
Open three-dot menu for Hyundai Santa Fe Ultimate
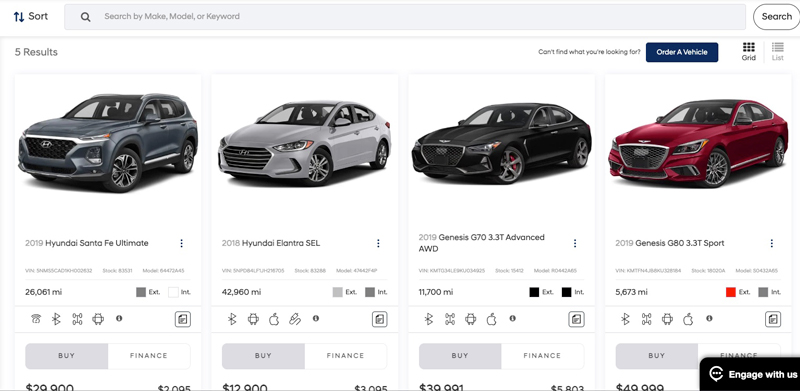(181, 243)
